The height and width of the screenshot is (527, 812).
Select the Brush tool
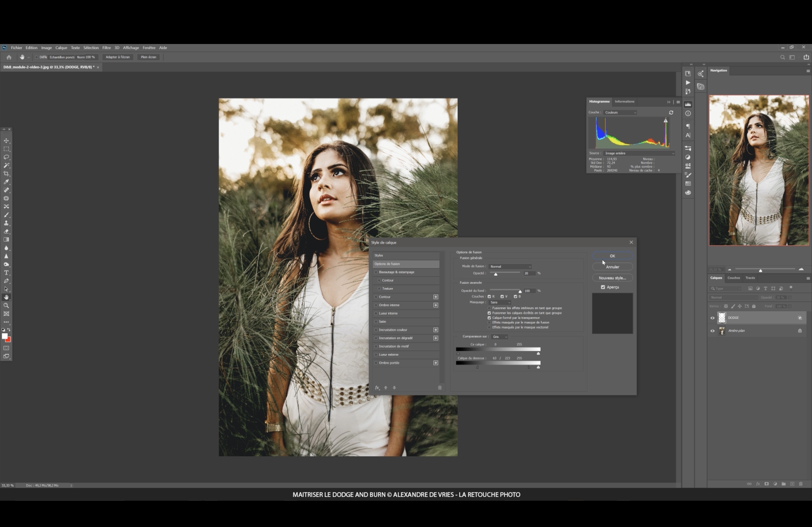(6, 215)
